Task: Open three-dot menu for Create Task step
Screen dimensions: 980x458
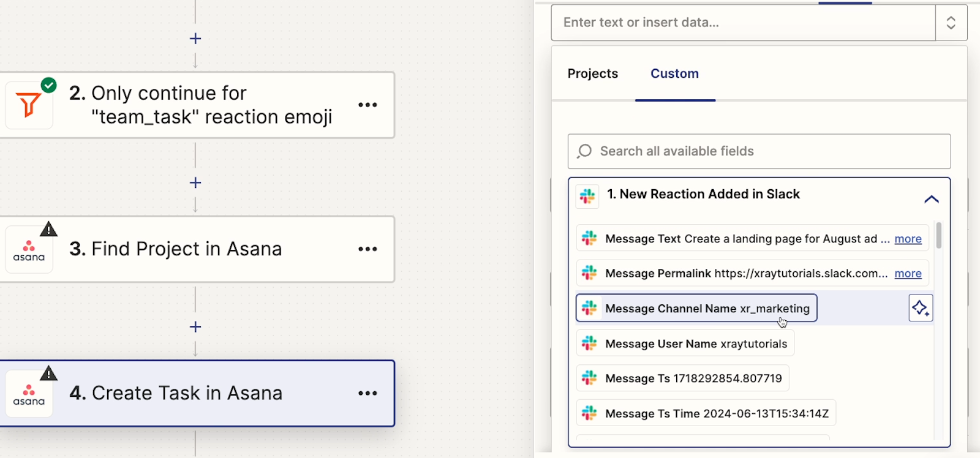Action: click(x=367, y=393)
